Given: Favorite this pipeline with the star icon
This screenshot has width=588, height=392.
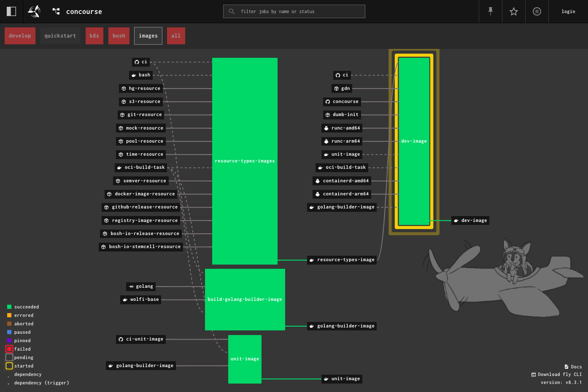Looking at the screenshot, I should 514,11.
